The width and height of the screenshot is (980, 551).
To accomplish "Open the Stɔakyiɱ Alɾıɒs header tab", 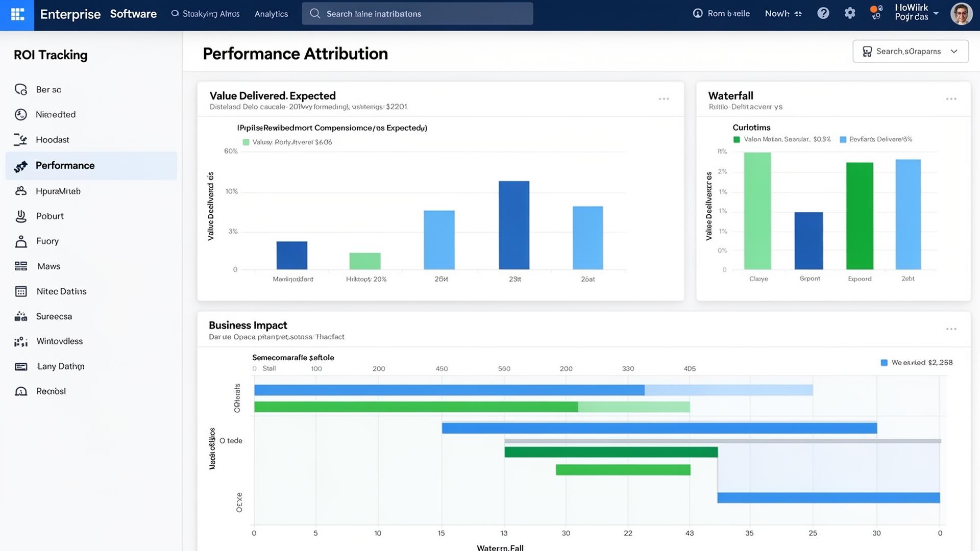I will 206,14.
